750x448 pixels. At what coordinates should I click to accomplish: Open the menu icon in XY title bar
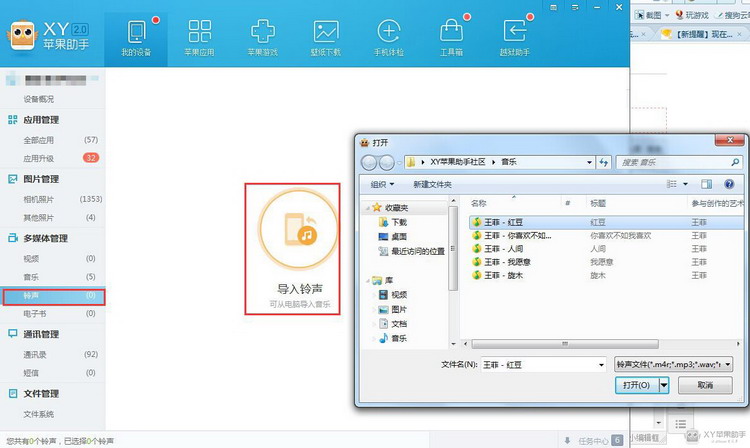point(575,7)
